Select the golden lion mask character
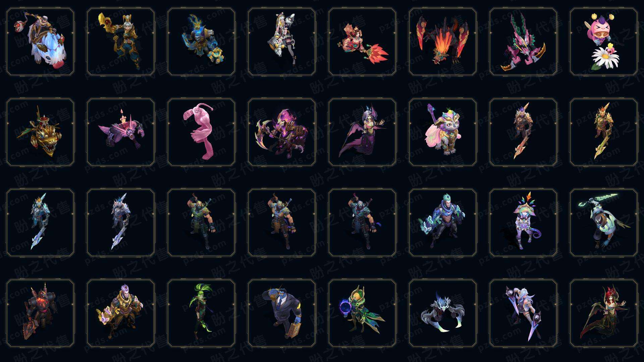Viewport: 644px width, 362px height. (x=40, y=132)
